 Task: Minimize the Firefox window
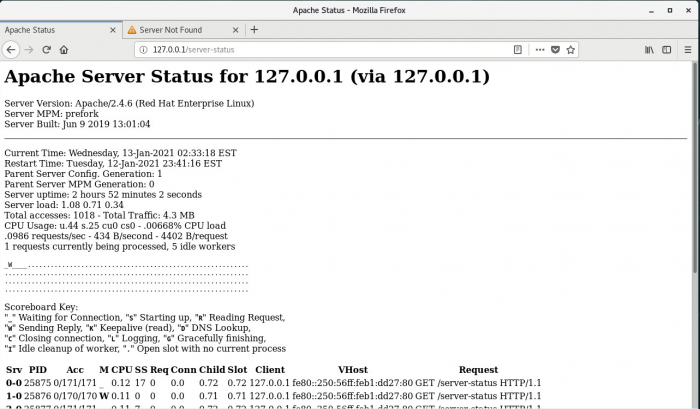point(651,10)
